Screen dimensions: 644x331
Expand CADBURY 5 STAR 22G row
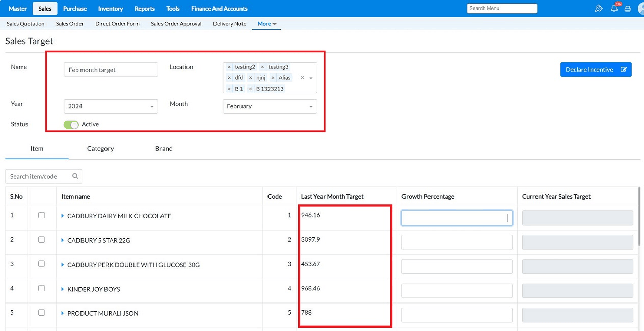pos(63,240)
